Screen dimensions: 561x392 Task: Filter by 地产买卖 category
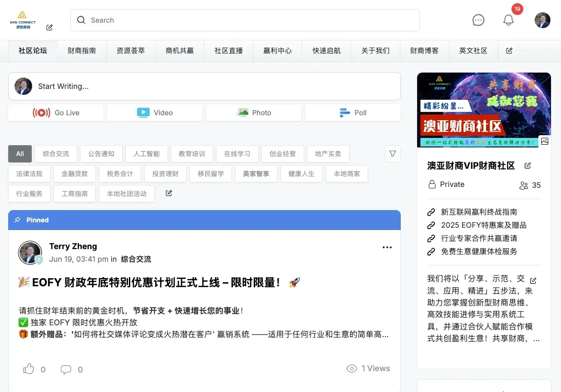tap(328, 154)
